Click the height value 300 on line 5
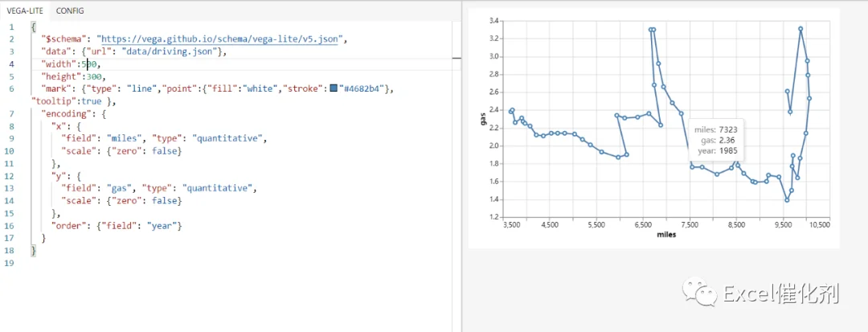 point(92,76)
